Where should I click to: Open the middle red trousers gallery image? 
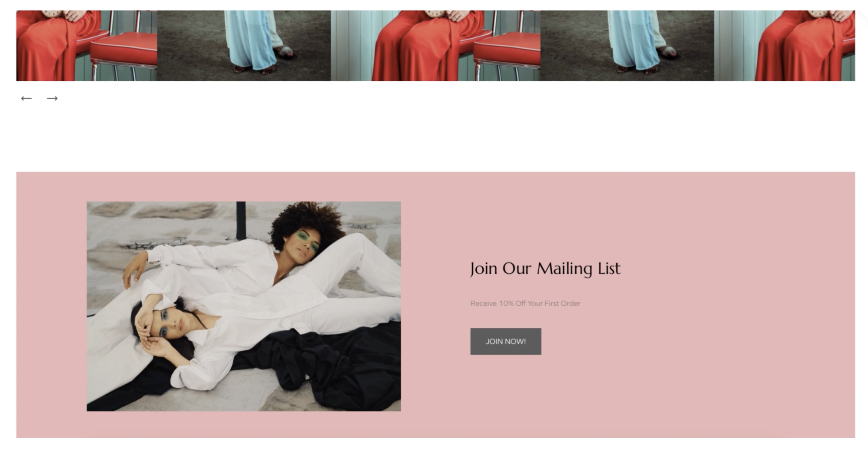tap(435, 46)
